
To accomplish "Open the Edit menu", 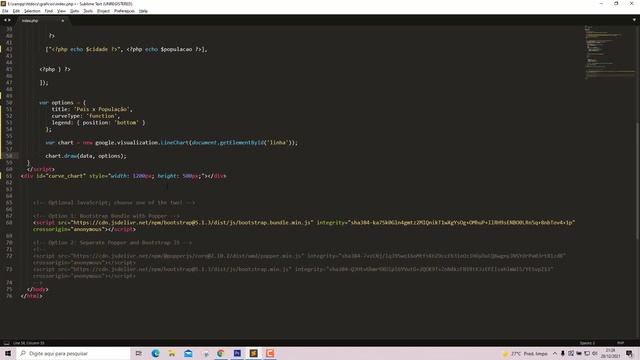I will 16,11.
